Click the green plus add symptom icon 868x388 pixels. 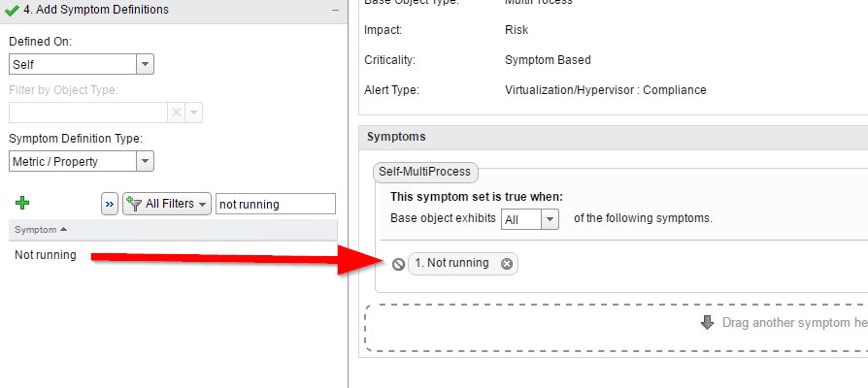(x=22, y=203)
